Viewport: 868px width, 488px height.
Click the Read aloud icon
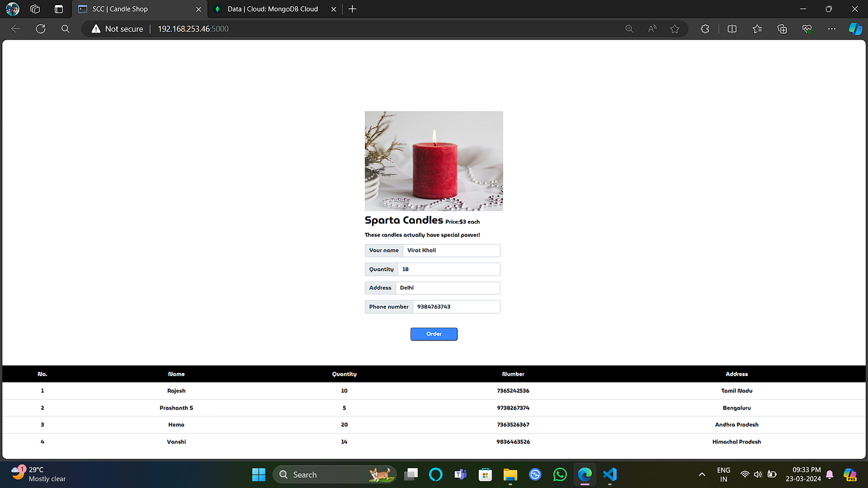[x=652, y=29]
